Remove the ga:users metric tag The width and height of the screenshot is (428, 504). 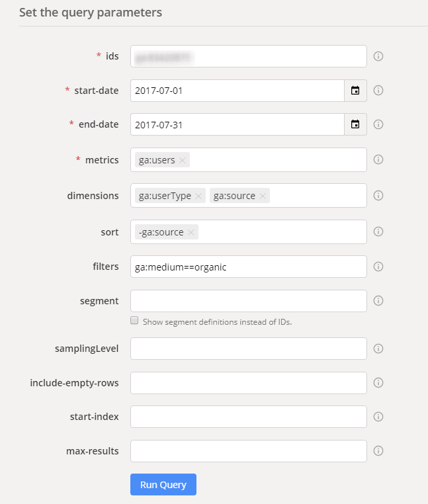click(x=183, y=160)
